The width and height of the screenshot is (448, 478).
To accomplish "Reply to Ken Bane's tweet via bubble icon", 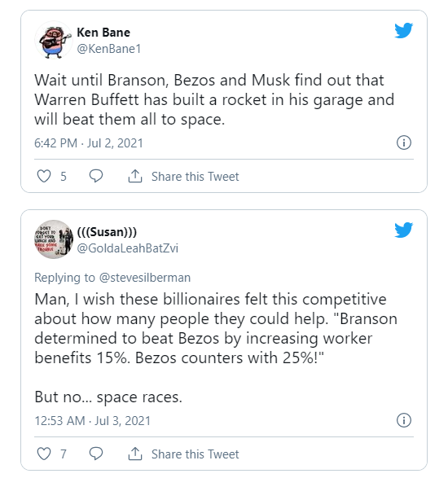I will [x=96, y=176].
